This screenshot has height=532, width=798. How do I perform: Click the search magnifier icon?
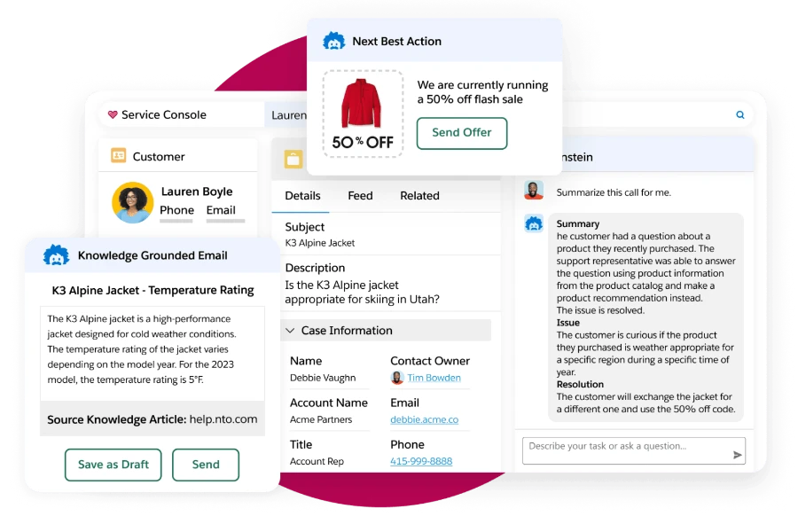[x=739, y=114]
